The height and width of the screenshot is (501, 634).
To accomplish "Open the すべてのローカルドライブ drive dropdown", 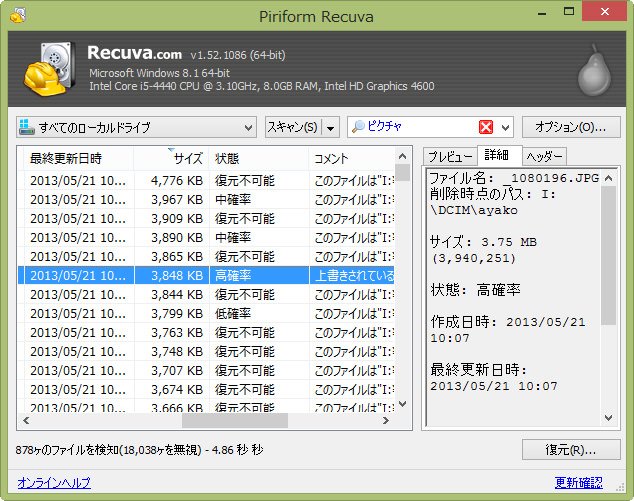I will click(137, 127).
